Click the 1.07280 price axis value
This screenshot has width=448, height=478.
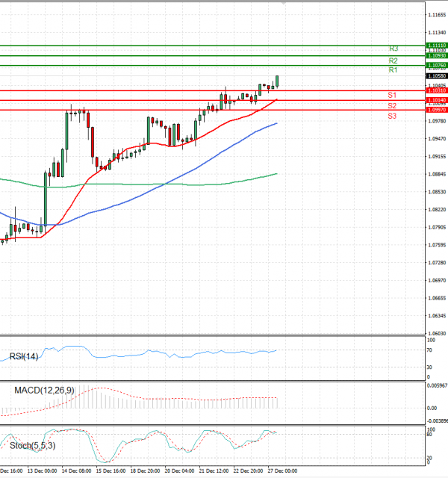(437, 262)
